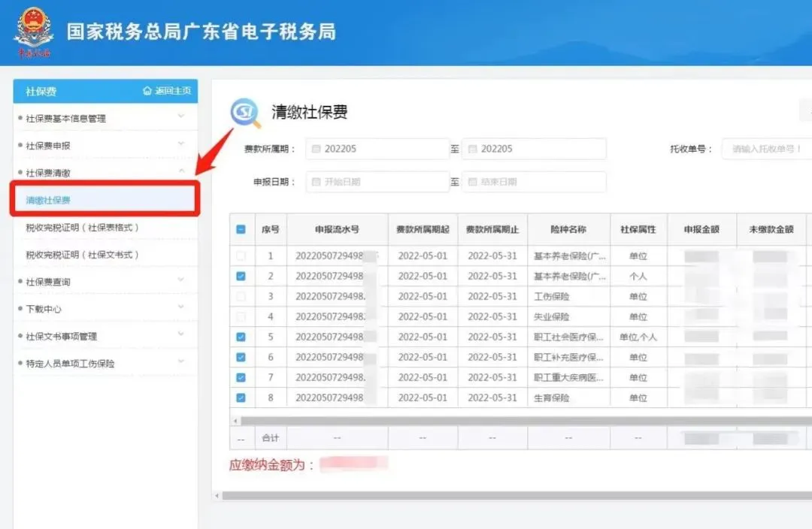Toggle the select-all checkbox in table header

(241, 229)
